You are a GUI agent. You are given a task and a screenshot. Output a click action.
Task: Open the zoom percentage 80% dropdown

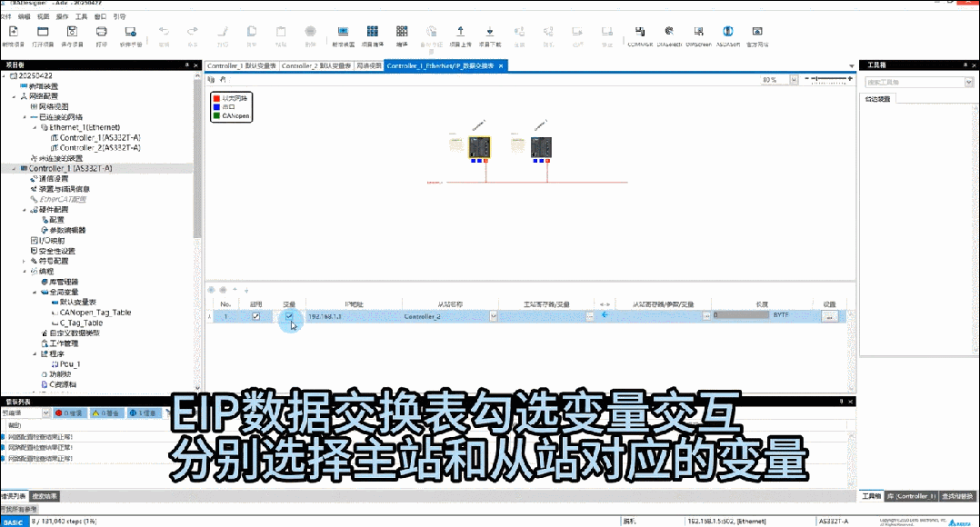tap(794, 80)
